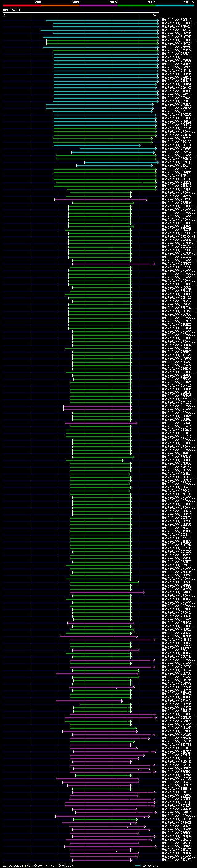Select hit label UniRef100_B9SWJ8
Screen dimensions: 197x868
click(x=177, y=101)
